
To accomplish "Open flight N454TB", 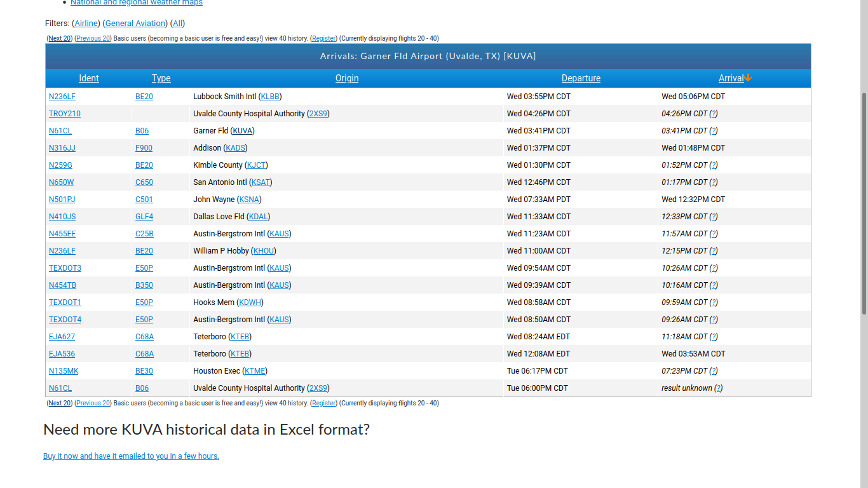I will coord(62,285).
